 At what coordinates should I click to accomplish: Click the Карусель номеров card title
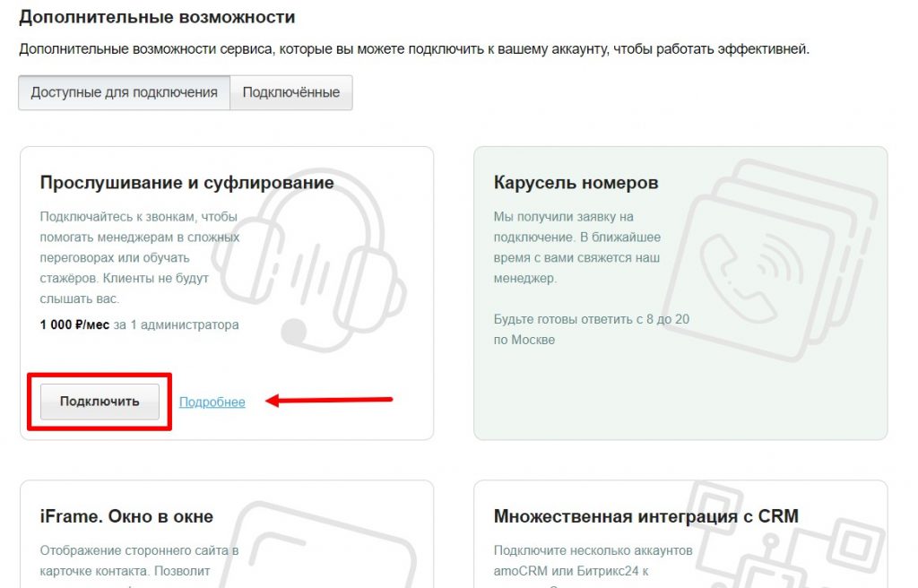(576, 183)
